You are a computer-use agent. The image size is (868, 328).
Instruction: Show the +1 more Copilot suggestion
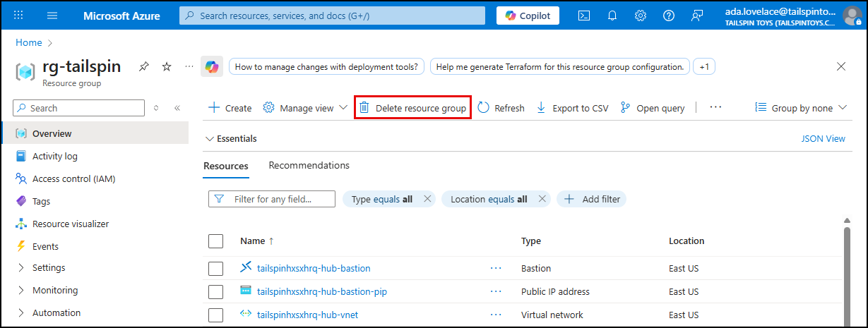(x=704, y=67)
